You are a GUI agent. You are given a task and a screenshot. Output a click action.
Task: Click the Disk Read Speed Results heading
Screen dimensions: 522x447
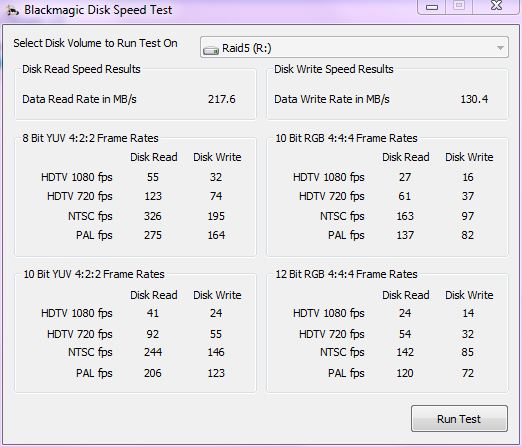[81, 69]
